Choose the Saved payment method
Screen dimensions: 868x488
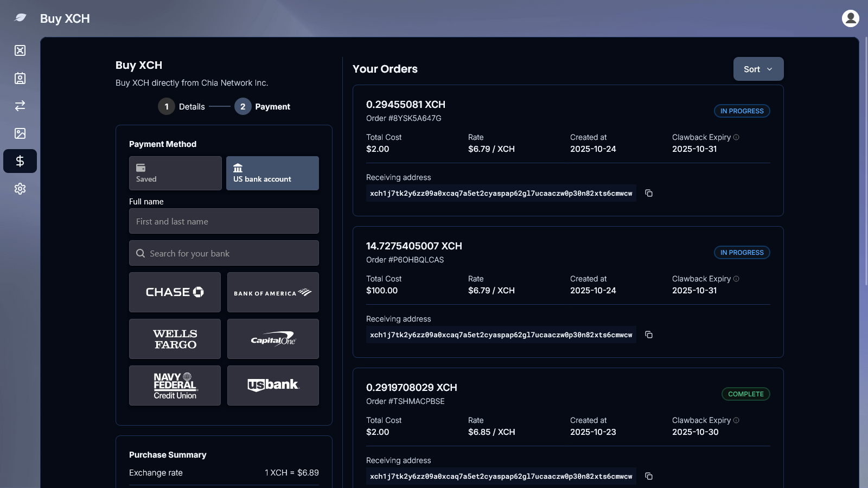point(175,173)
